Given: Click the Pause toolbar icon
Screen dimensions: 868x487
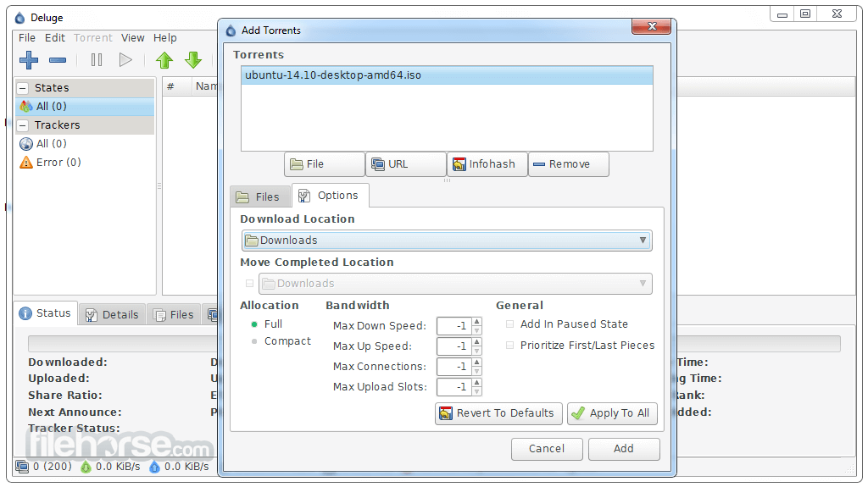Looking at the screenshot, I should pos(97,60).
